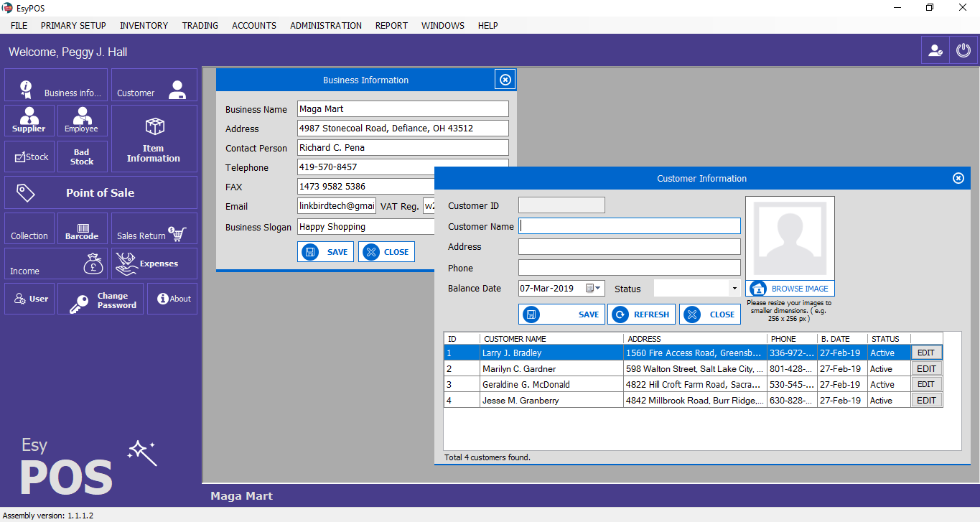Open the Balance Date calendar picker
The width and height of the screenshot is (980, 522).
point(594,289)
